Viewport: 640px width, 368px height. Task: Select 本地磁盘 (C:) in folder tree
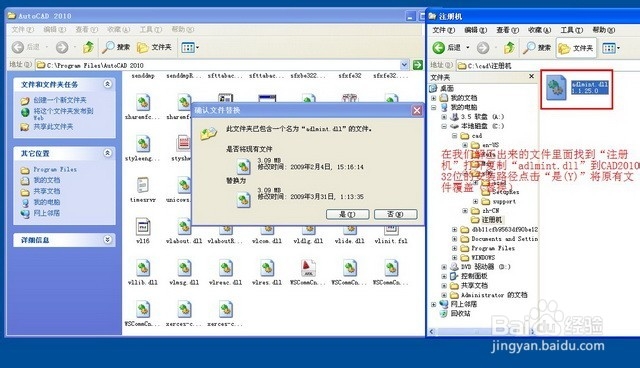point(482,126)
